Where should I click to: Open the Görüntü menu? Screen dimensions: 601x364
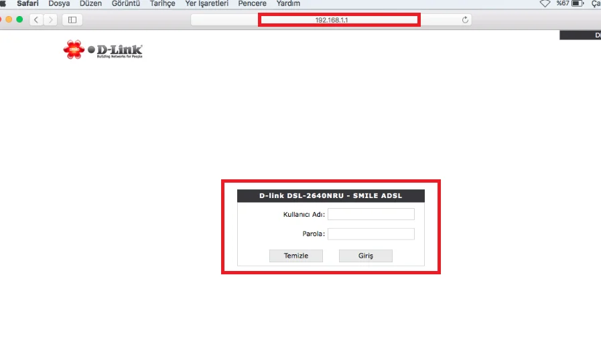tap(126, 4)
